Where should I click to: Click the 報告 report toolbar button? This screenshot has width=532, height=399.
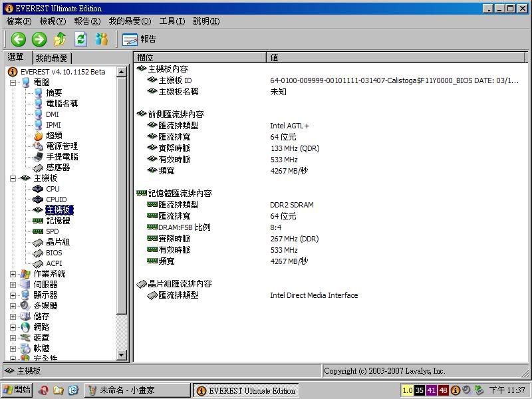[140, 39]
